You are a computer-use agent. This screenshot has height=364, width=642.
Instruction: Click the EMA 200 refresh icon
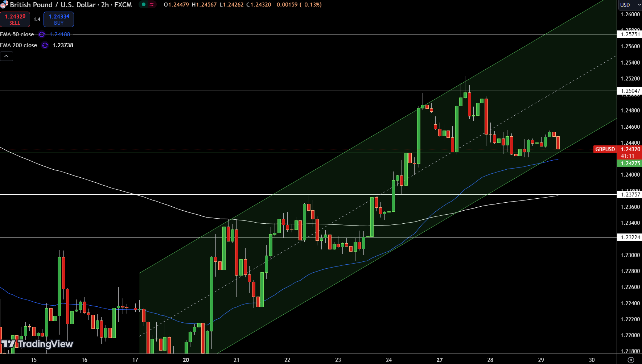point(45,45)
